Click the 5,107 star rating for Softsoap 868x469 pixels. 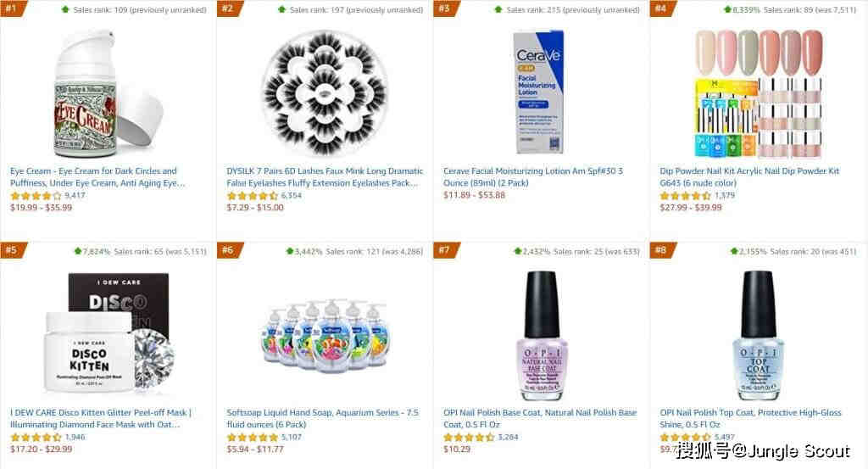coord(264,437)
